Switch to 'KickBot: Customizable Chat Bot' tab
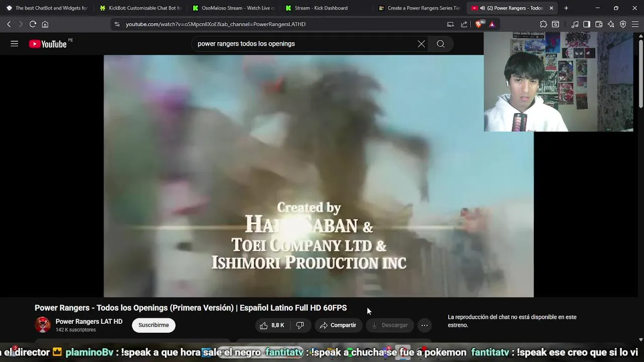This screenshot has width=644, height=362. click(140, 8)
